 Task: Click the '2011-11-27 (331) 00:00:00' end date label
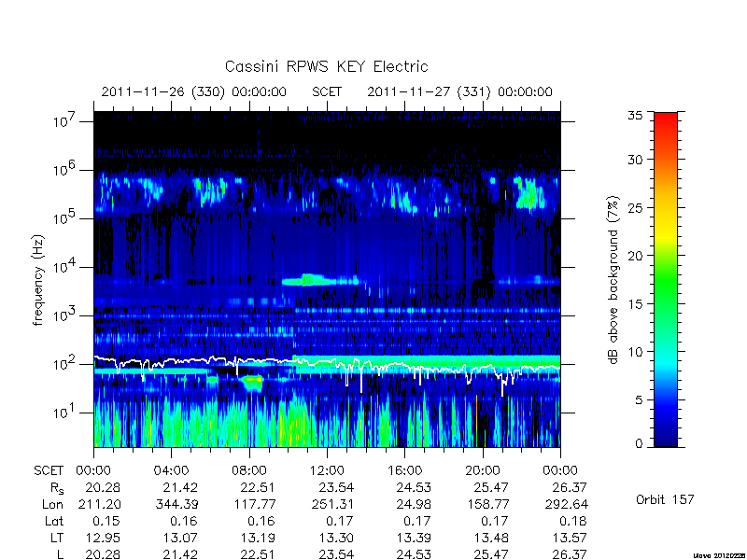459,91
